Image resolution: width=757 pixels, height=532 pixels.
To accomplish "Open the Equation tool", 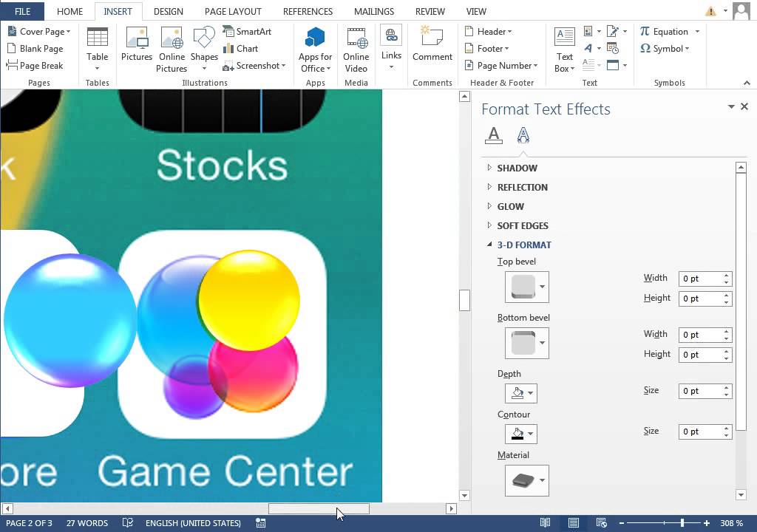I will [x=669, y=31].
